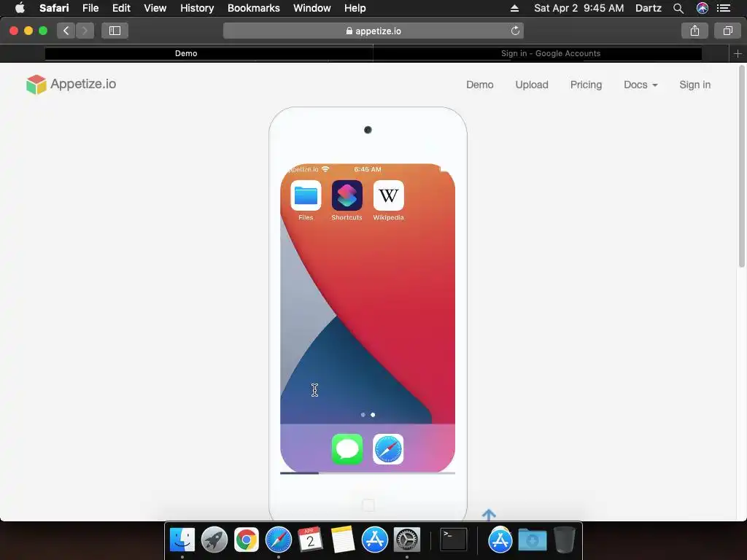The height and width of the screenshot is (560, 747).
Task: Open Terminal from the Dock
Action: coord(453,540)
